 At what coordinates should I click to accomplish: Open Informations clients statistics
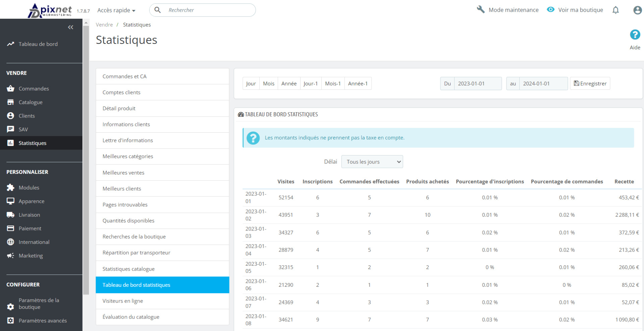point(162,124)
